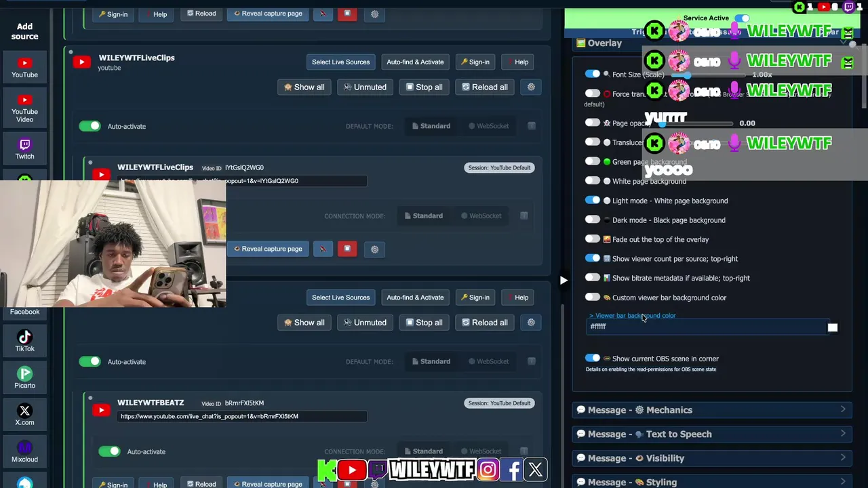Add a YouTube Video source
Image resolution: width=868 pixels, height=488 pixels.
[x=24, y=108]
